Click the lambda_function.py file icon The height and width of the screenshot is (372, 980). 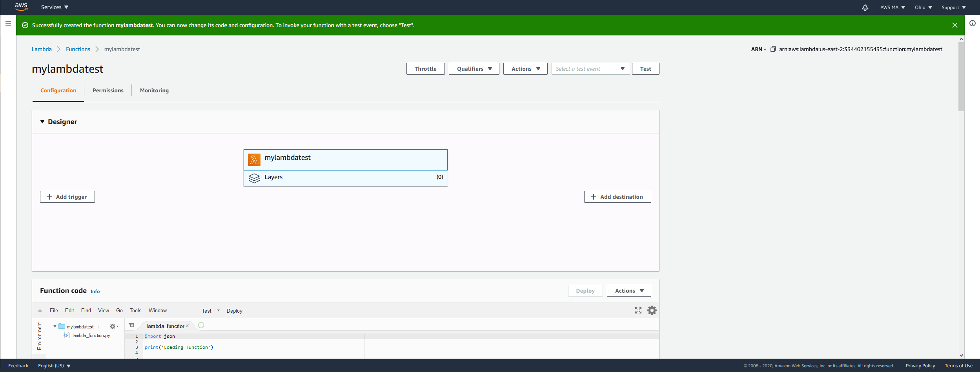[x=66, y=335]
